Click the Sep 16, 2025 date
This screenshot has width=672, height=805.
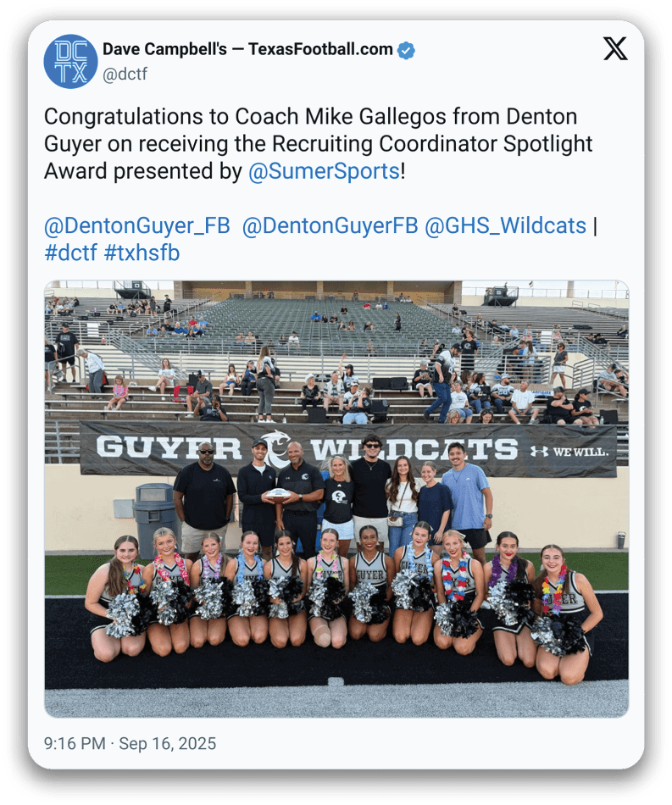click(x=167, y=743)
